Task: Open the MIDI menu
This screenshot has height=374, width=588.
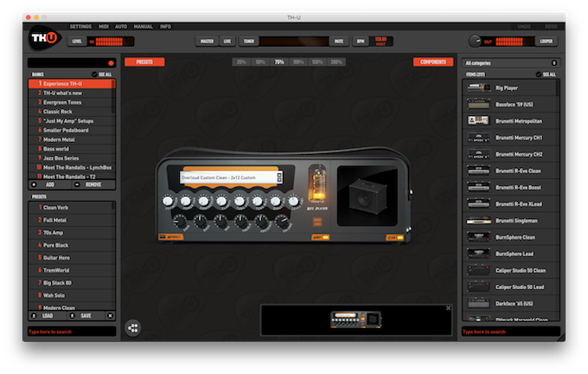Action: pyautogui.click(x=104, y=26)
